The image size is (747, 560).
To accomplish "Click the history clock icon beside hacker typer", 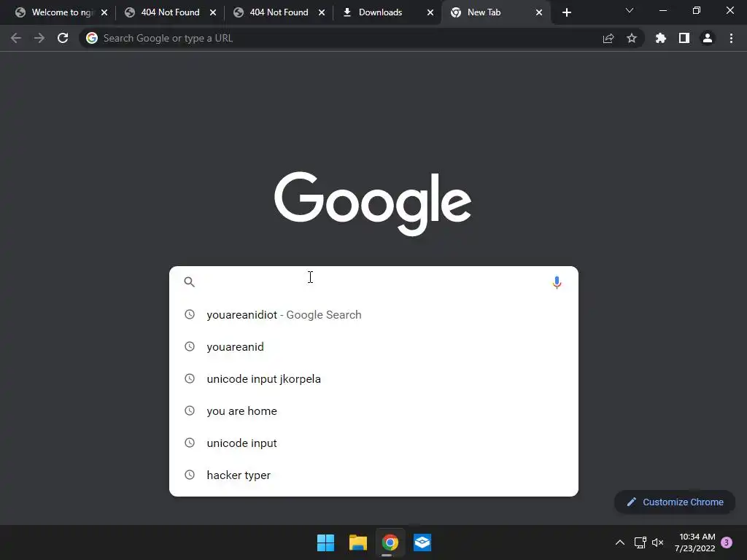I will [x=190, y=475].
